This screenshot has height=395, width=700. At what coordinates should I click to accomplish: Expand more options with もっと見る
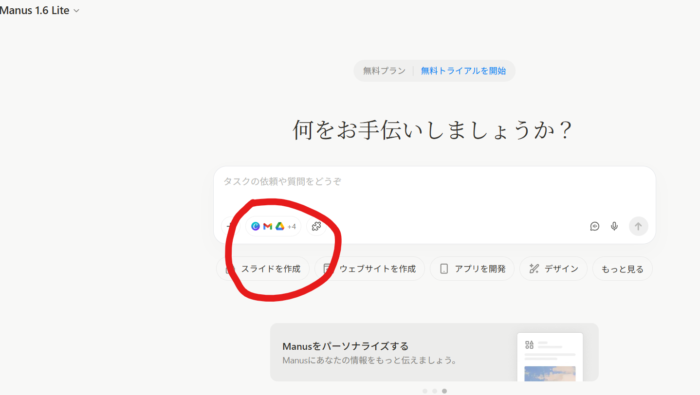tap(622, 269)
